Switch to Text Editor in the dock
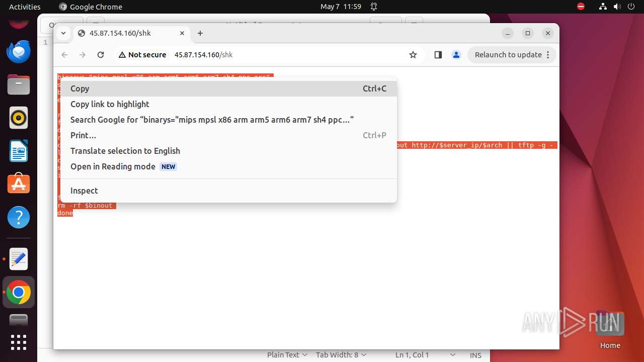 [19, 259]
